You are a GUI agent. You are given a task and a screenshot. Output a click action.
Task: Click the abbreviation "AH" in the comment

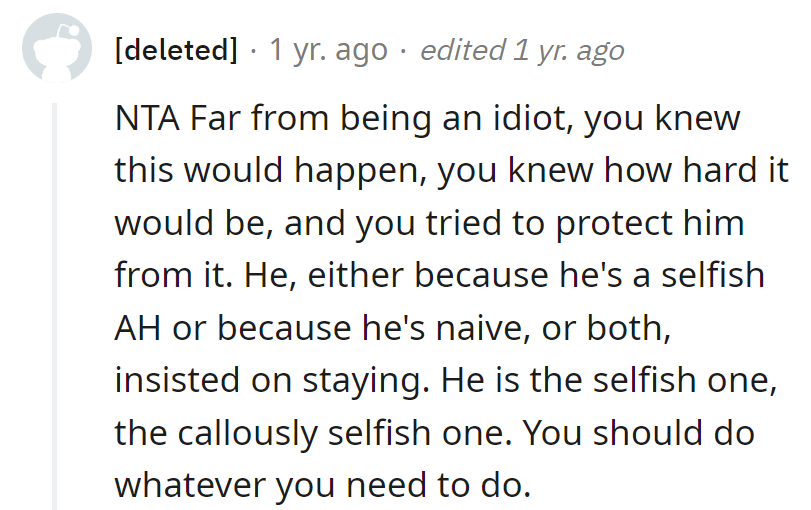[x=138, y=327]
